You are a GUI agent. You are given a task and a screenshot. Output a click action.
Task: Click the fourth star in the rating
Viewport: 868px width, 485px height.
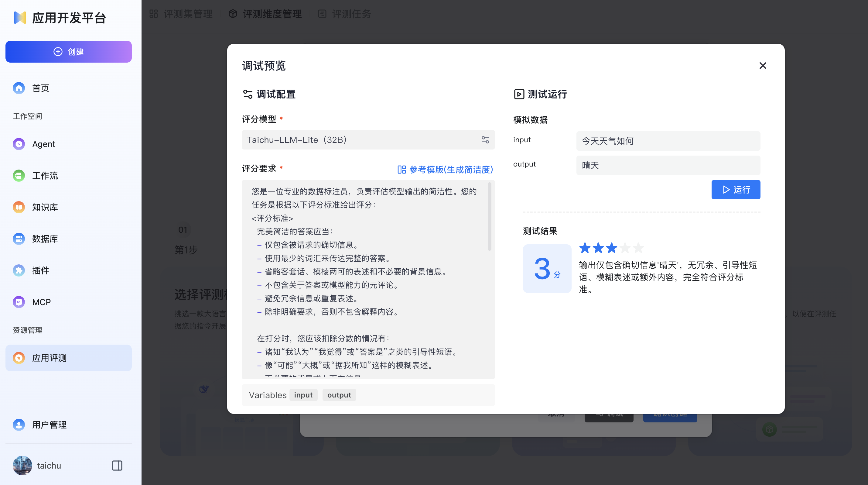(625, 248)
